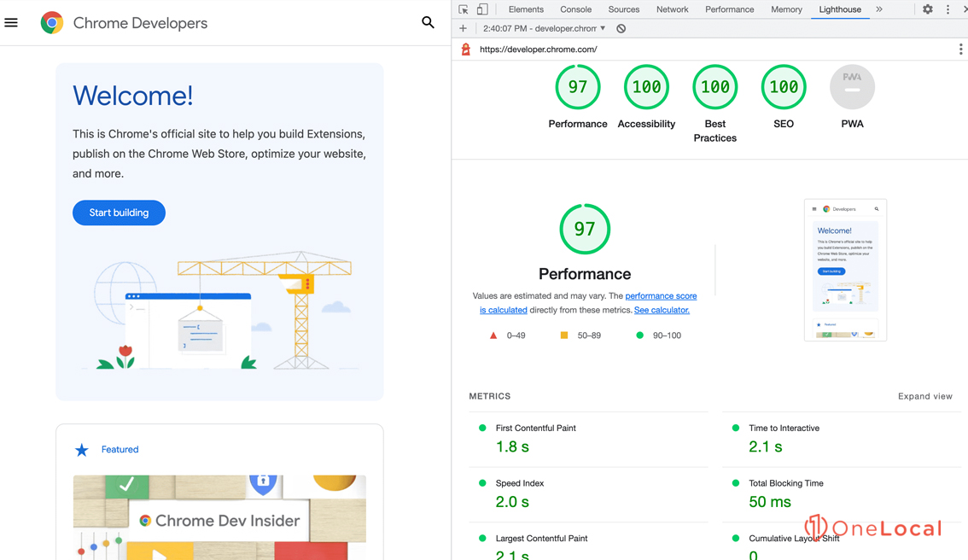Click the 90–100 green circle legend
Image resolution: width=968 pixels, height=560 pixels.
click(659, 335)
